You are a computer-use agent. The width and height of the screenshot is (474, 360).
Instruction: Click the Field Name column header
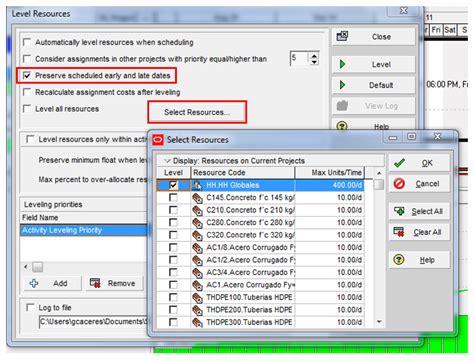pos(83,217)
